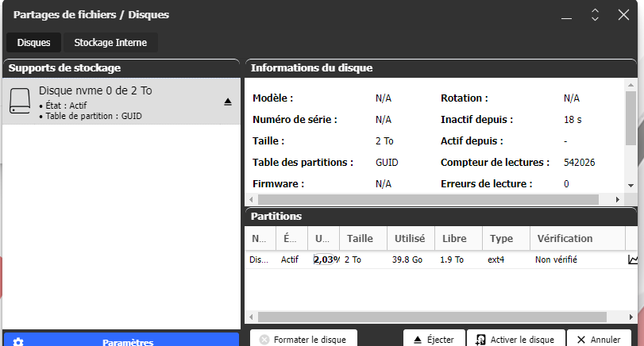Click the down arrow of the disk info scrollbar
The height and width of the screenshot is (346, 644).
coord(631,185)
